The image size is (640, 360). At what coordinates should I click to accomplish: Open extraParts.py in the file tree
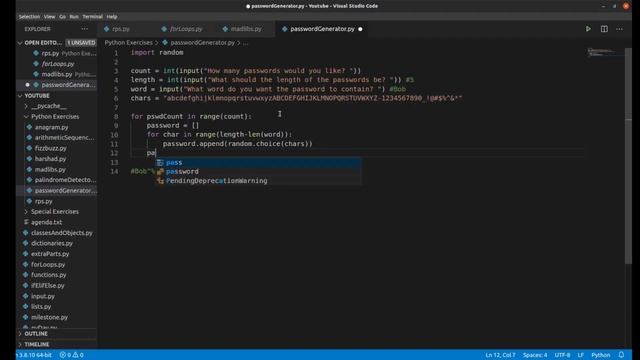(57, 254)
